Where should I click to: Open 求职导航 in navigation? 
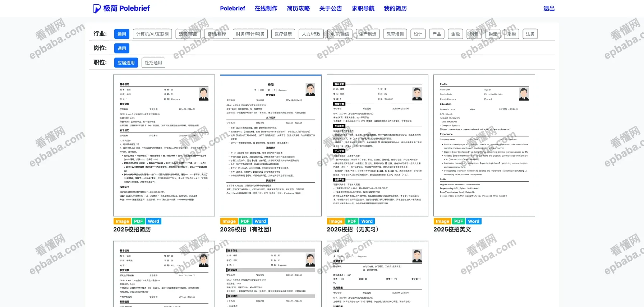(363, 8)
